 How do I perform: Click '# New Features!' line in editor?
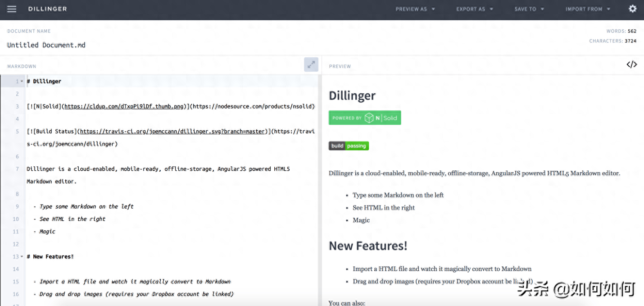(x=50, y=256)
